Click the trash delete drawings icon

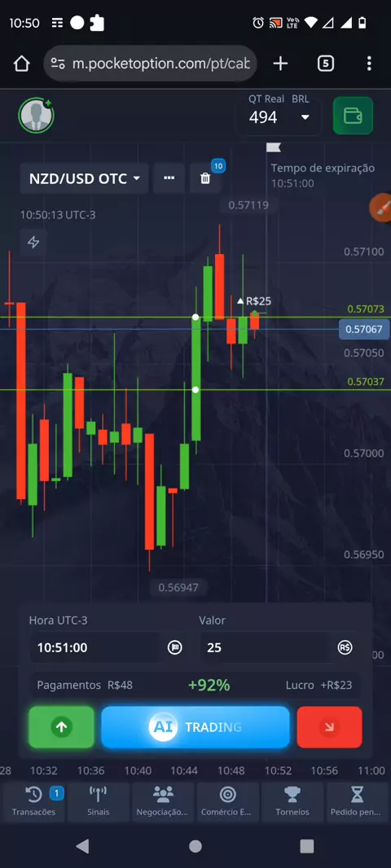pos(205,178)
